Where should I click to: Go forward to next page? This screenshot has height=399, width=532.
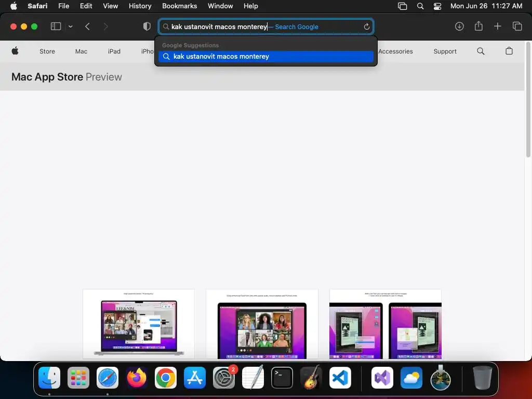105,26
